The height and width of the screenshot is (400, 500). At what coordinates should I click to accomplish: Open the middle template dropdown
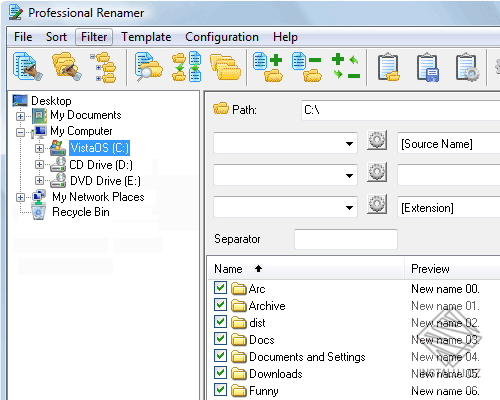[349, 176]
